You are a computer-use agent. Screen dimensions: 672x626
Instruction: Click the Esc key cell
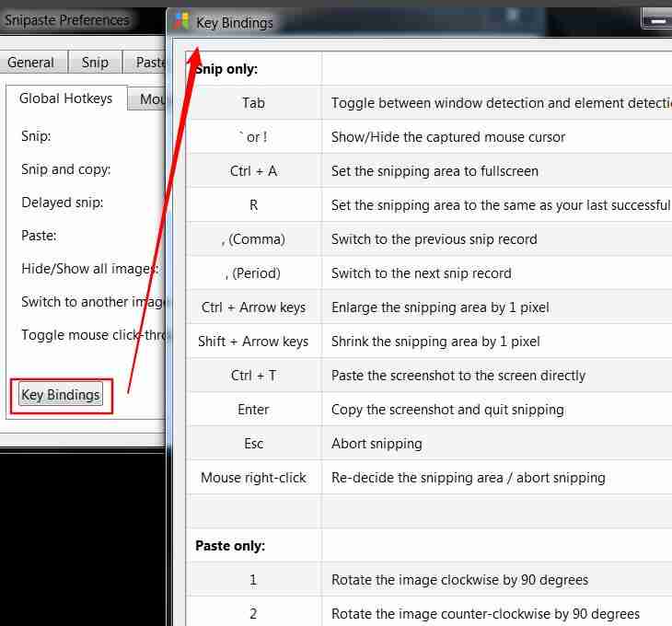pos(254,444)
